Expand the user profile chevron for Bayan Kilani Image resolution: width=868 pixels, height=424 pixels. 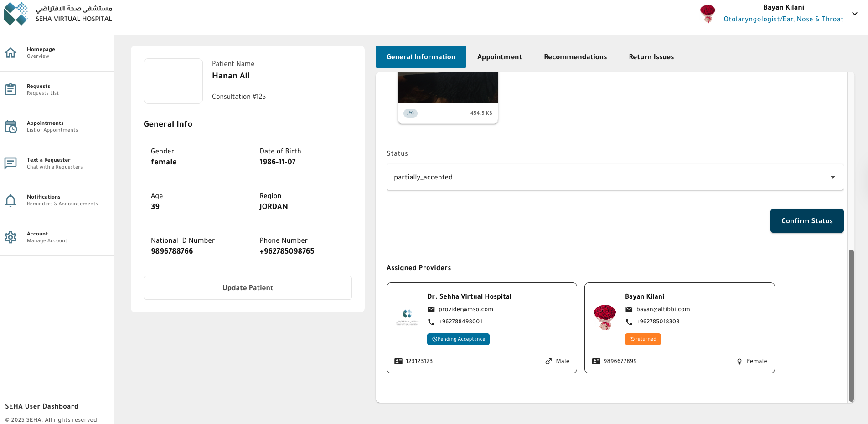(855, 13)
